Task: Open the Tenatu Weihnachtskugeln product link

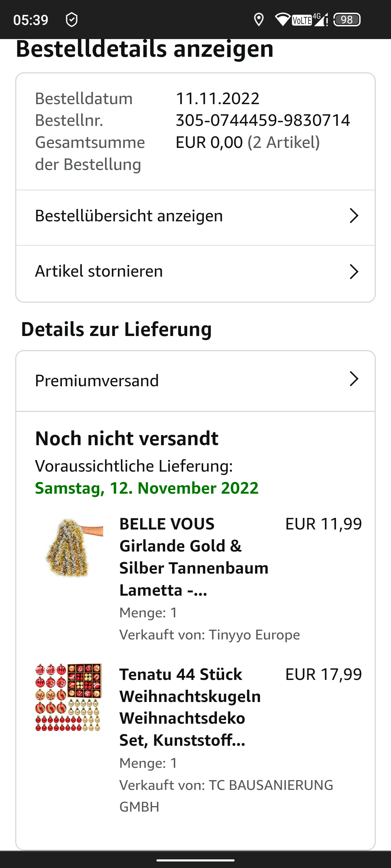Action: coord(190,707)
